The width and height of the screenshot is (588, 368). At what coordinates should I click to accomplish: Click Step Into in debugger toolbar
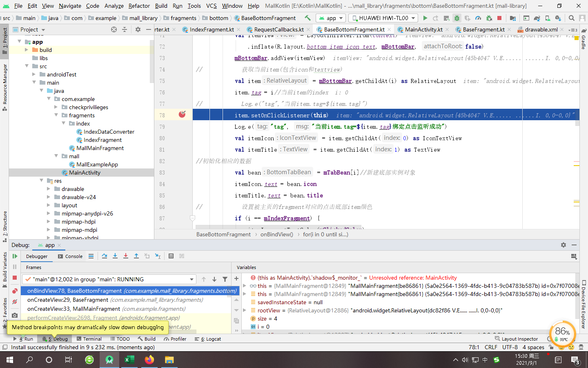pos(115,256)
